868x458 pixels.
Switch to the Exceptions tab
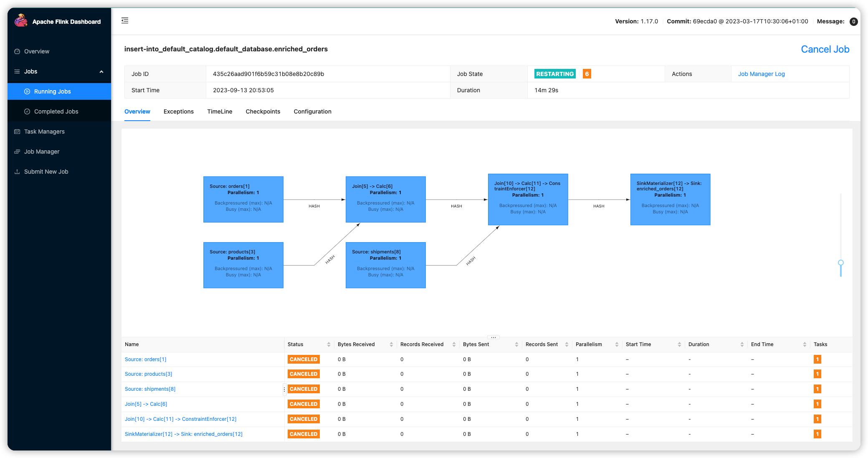click(178, 111)
